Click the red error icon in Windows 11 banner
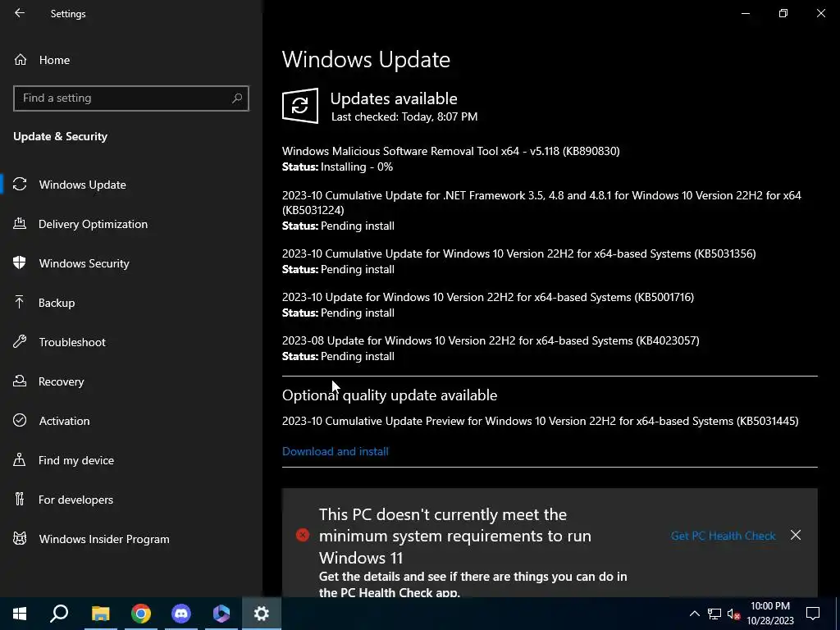Image resolution: width=840 pixels, height=630 pixels. coord(303,535)
